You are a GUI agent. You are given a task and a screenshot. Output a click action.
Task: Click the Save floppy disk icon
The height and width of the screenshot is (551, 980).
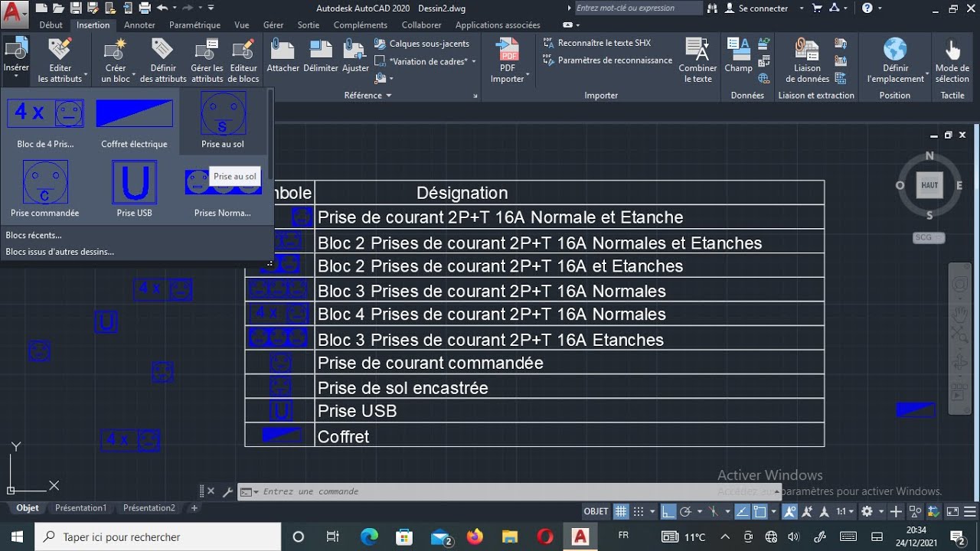(75, 8)
